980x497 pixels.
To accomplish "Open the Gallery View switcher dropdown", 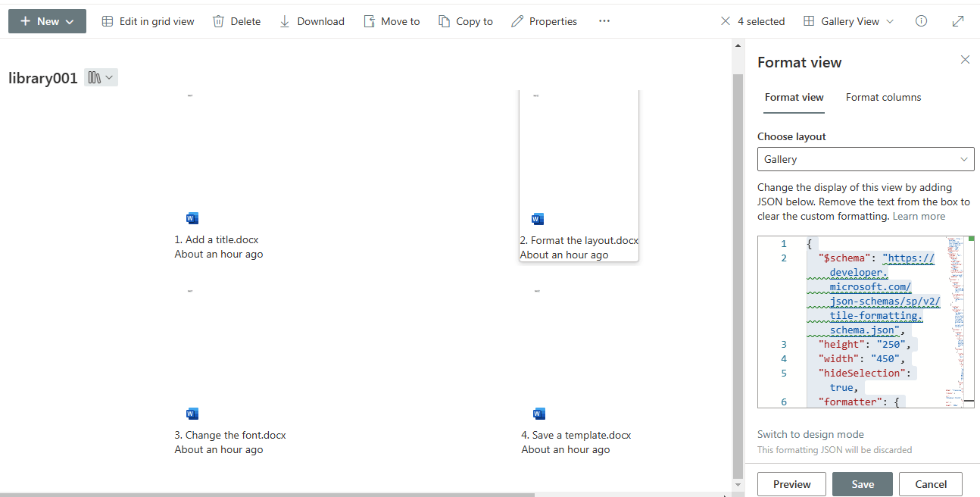I will pyautogui.click(x=848, y=21).
